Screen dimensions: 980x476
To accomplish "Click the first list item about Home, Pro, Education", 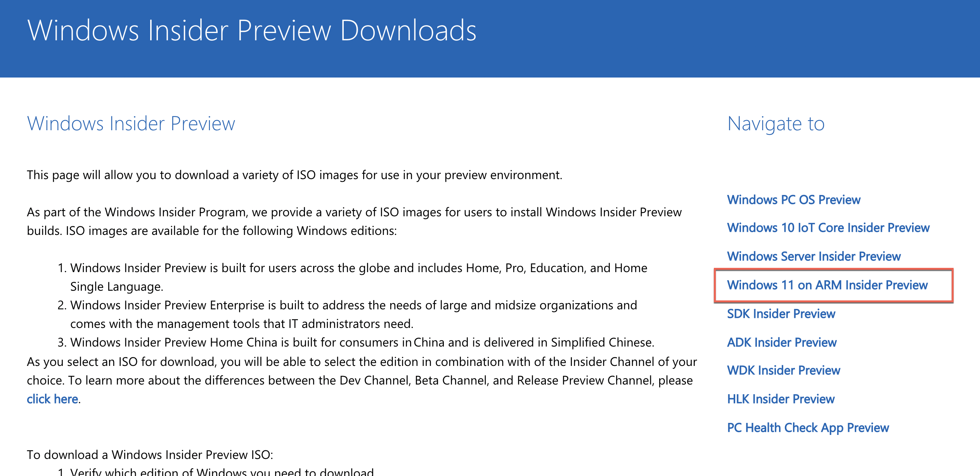I will coord(358,268).
